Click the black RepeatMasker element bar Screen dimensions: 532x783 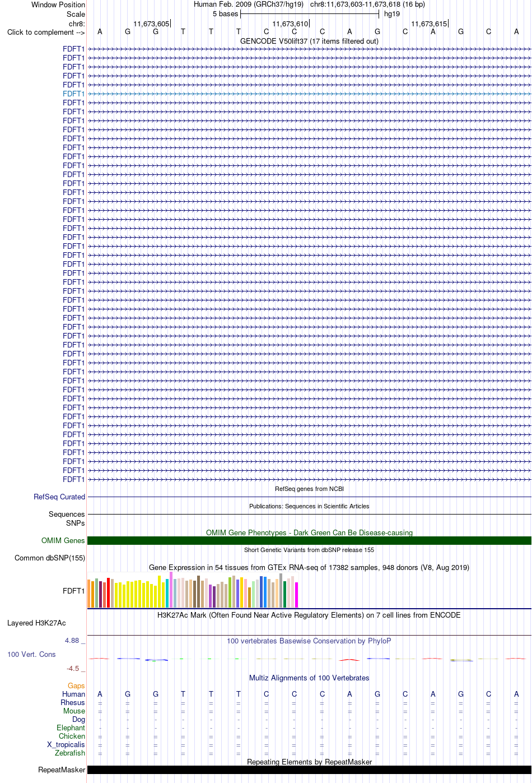(x=309, y=770)
